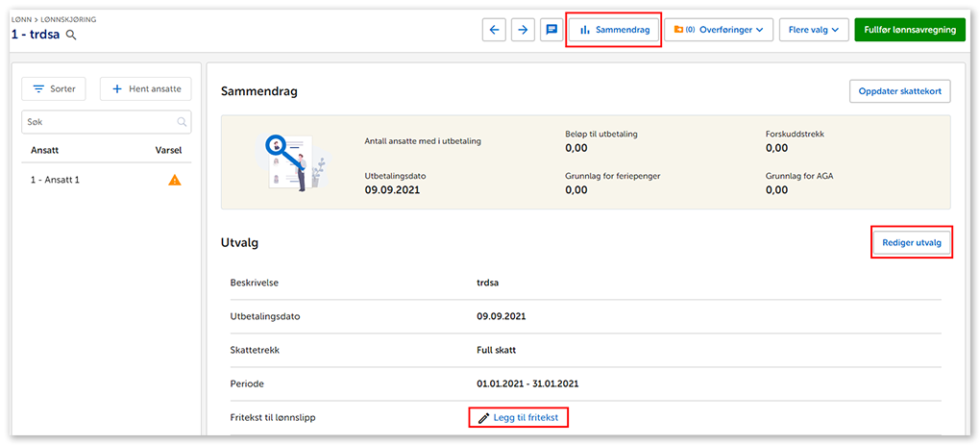Click the LØNNSKJØRING breadcrumb
The height and width of the screenshot is (445, 980).
67,19
